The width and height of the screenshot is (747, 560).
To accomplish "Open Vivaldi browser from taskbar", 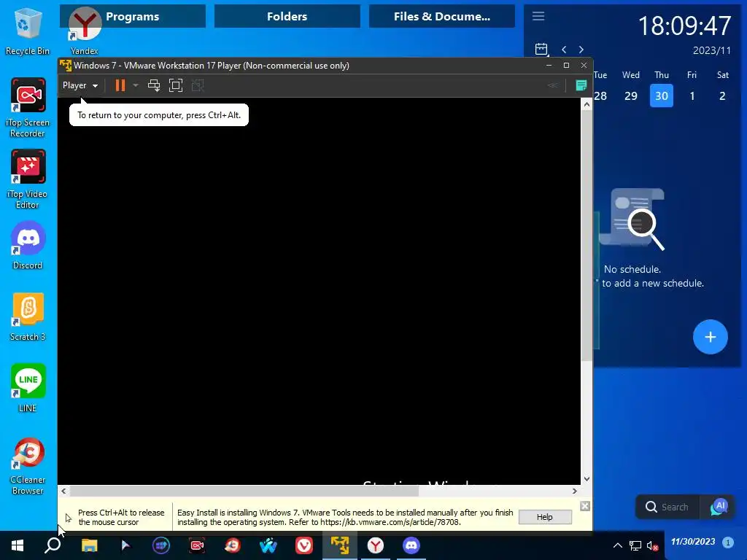I will click(x=304, y=545).
